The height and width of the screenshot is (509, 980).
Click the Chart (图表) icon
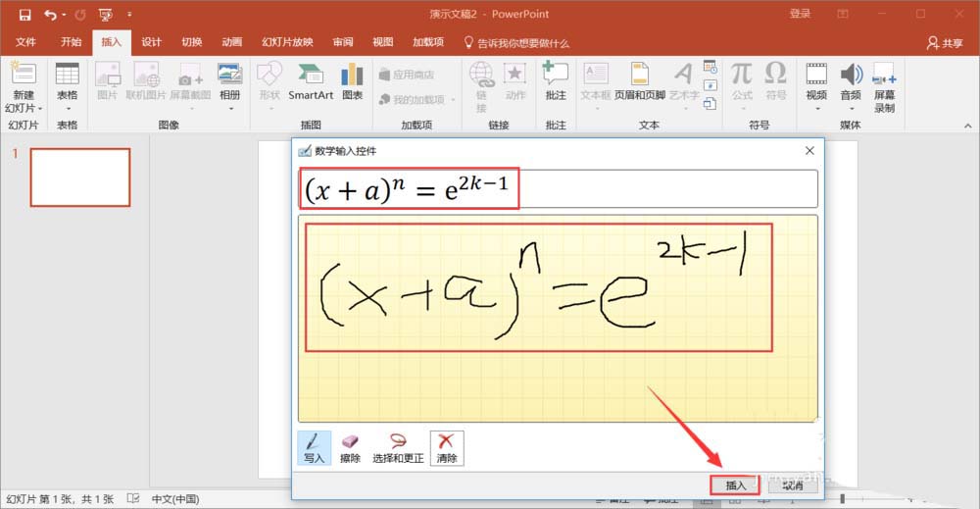[x=352, y=81]
